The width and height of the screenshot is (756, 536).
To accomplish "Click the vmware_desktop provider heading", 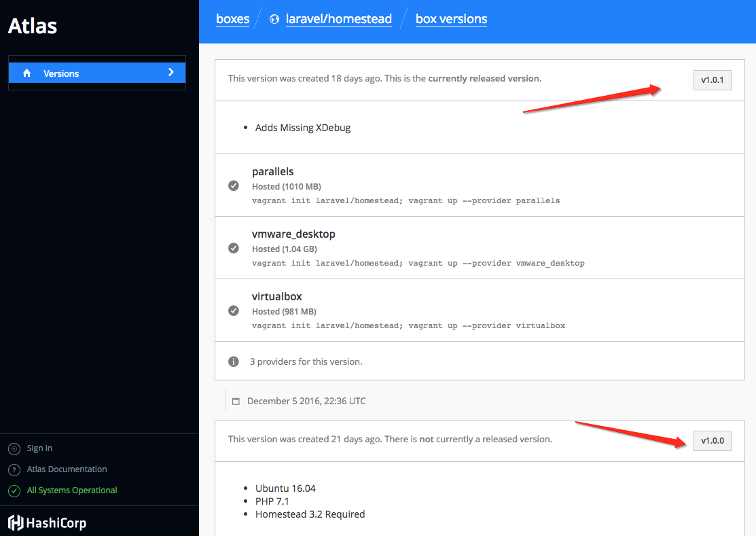I will tap(293, 234).
